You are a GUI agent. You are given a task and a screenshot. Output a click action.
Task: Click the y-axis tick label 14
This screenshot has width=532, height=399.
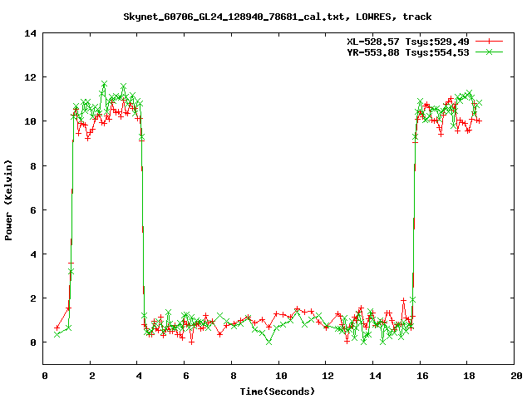tap(31, 33)
